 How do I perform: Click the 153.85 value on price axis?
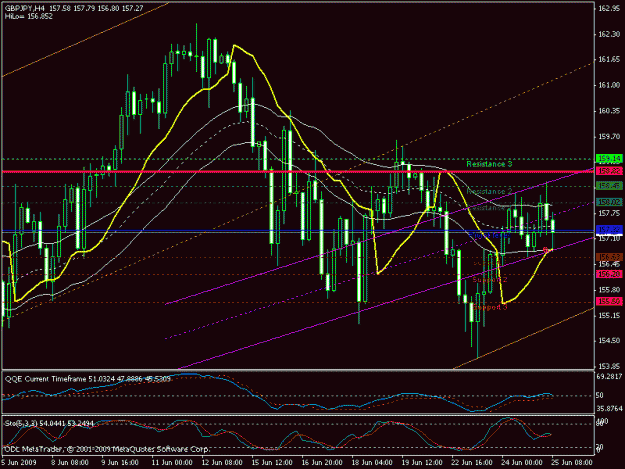click(x=609, y=366)
